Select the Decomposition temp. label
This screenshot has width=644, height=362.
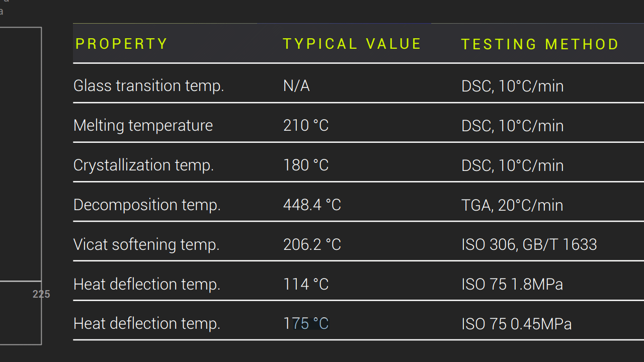(x=147, y=205)
